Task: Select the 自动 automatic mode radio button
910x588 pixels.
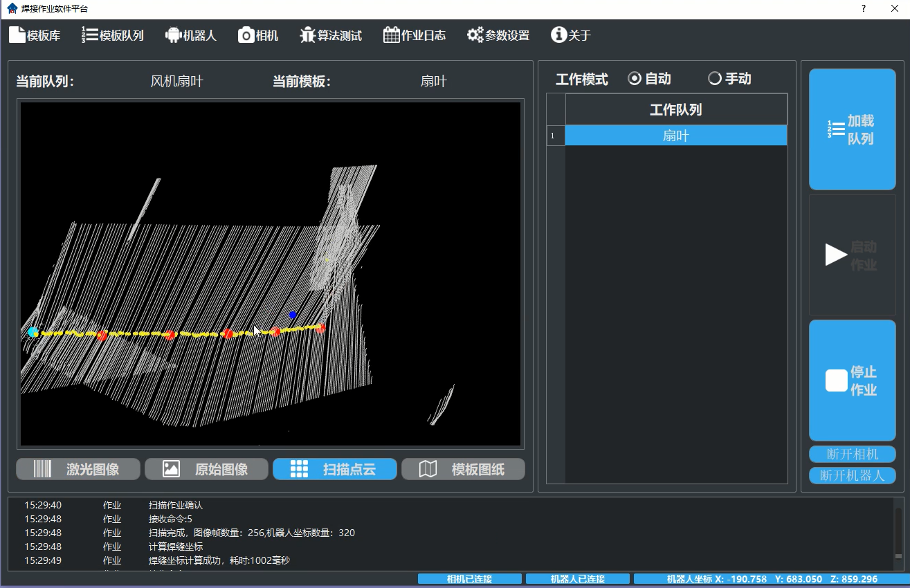Action: [x=635, y=79]
